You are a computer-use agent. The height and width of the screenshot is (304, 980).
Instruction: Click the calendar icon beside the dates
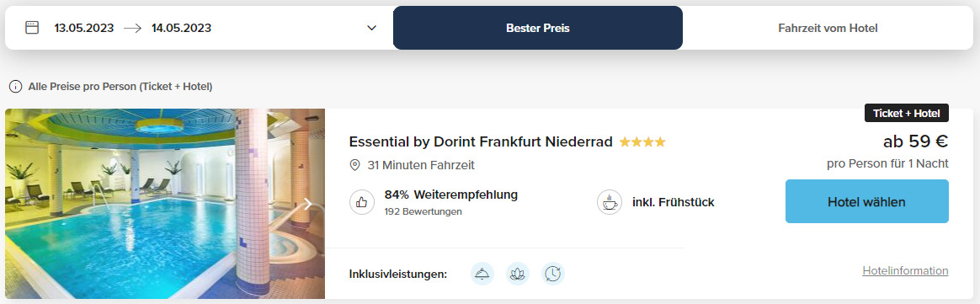32,28
